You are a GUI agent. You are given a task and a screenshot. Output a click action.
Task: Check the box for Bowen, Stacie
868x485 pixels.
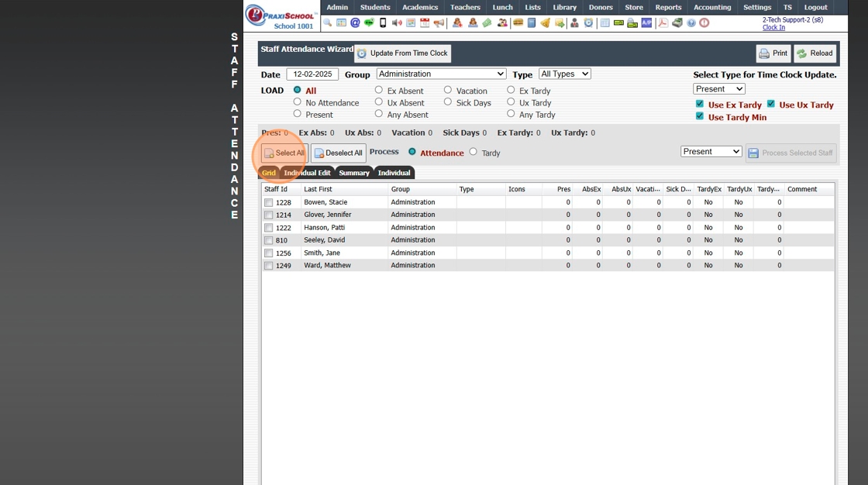click(x=268, y=203)
